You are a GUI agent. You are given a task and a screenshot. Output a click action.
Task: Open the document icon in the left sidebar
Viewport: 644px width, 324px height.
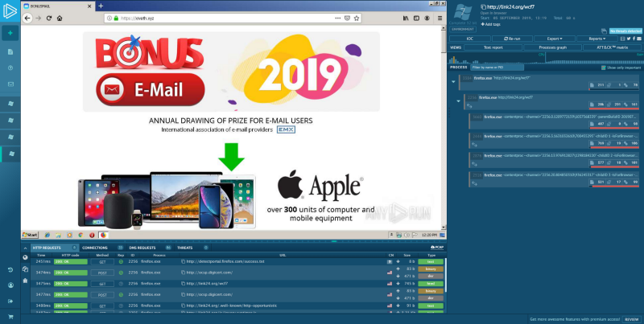click(10, 51)
